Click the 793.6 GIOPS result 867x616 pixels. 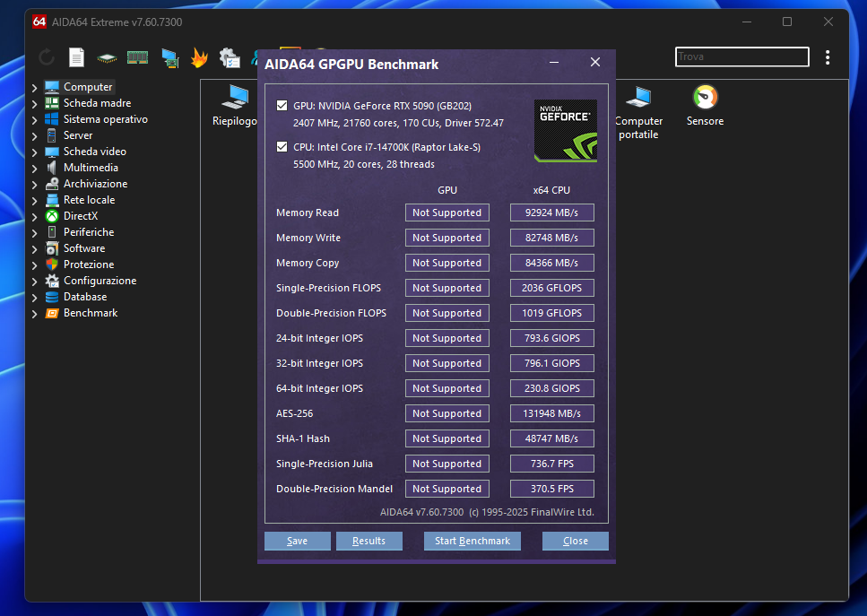(551, 338)
